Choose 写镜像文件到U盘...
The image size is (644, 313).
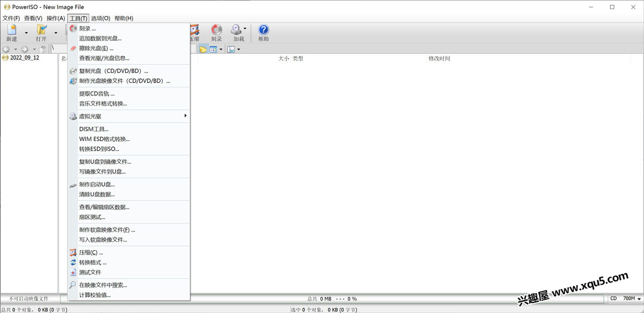[129, 172]
